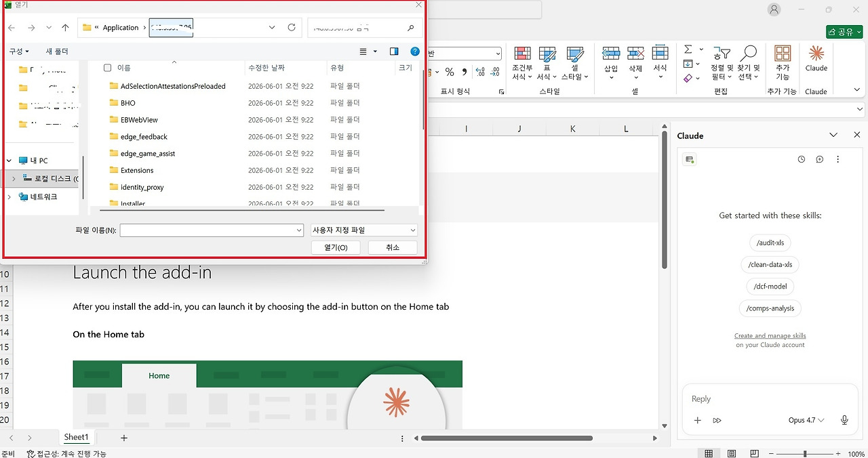Click the /dcf-model skill button
The height and width of the screenshot is (458, 868).
click(x=770, y=286)
